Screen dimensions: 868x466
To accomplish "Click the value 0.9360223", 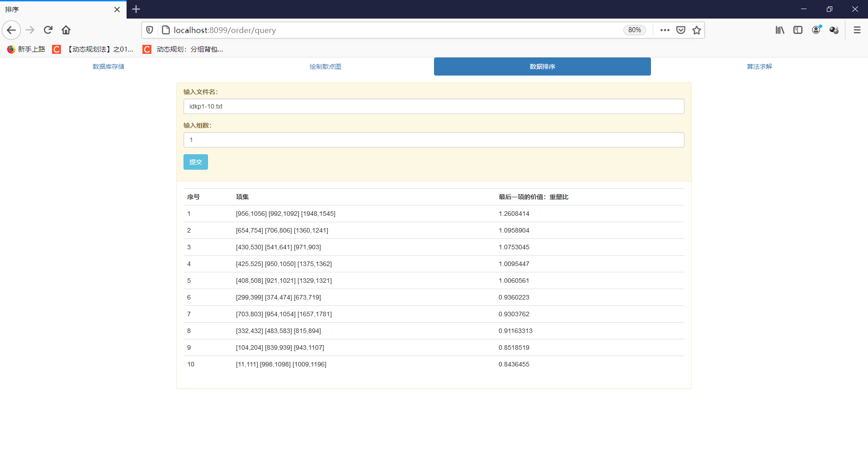I will tap(514, 297).
